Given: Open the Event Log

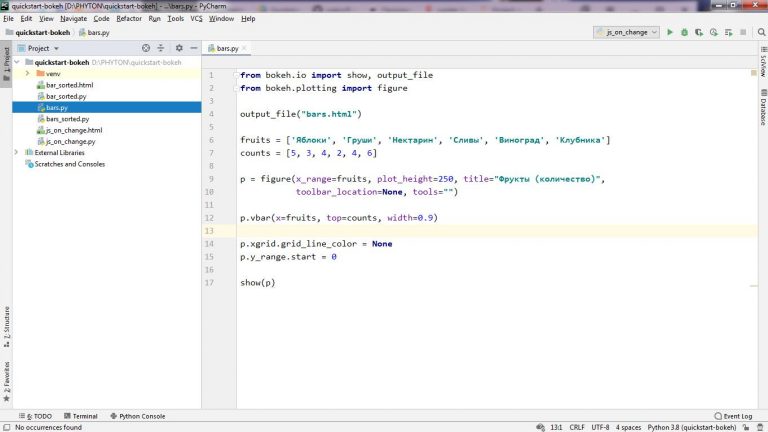Looking at the screenshot, I should coord(734,416).
